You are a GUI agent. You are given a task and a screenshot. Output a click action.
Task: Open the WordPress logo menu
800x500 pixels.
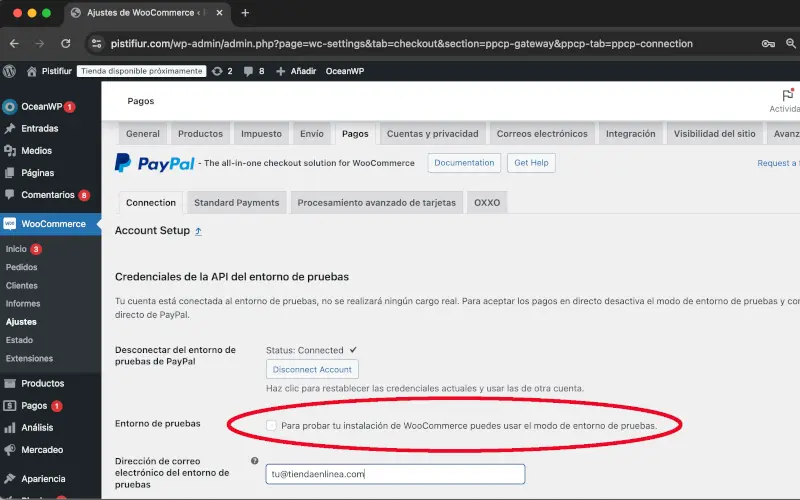pyautogui.click(x=9, y=71)
